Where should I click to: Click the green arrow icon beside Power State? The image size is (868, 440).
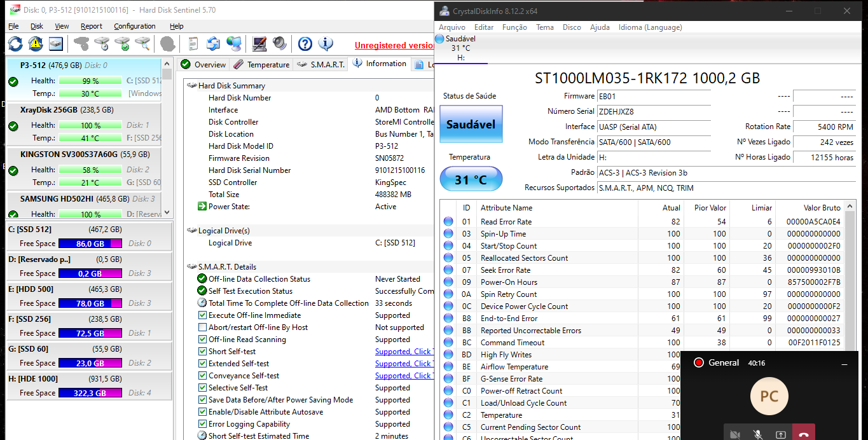tap(202, 207)
